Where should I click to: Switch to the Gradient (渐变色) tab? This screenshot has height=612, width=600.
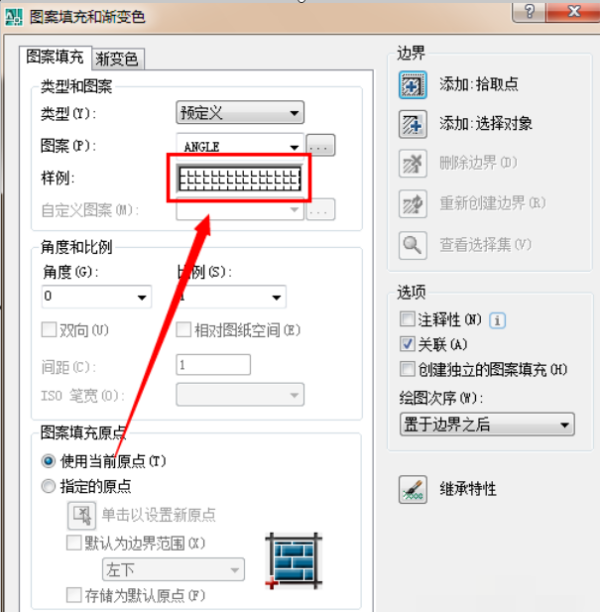pyautogui.click(x=117, y=59)
